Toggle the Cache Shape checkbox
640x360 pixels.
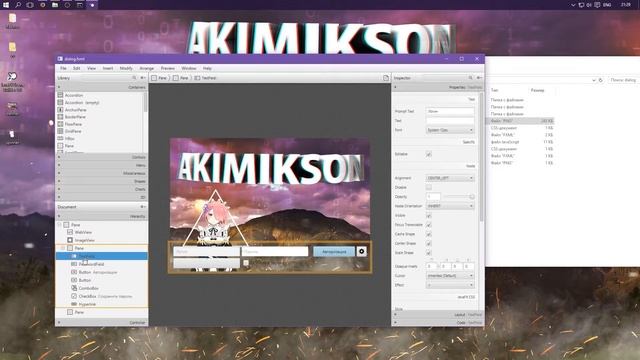[x=429, y=234]
